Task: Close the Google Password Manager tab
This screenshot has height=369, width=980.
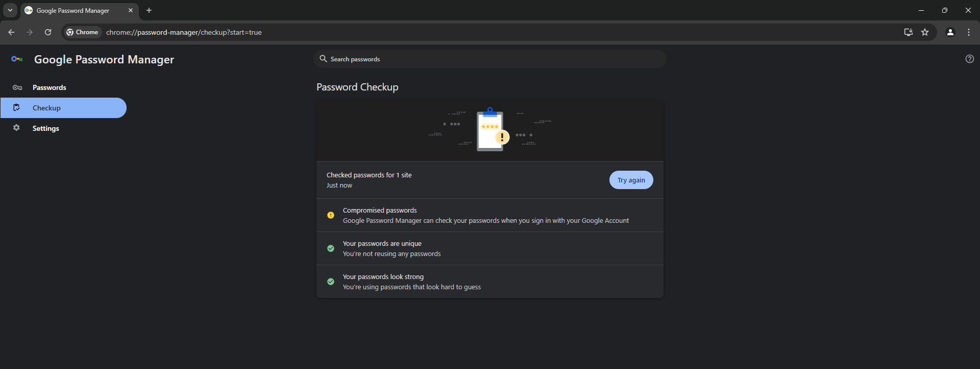Action: coord(131,10)
